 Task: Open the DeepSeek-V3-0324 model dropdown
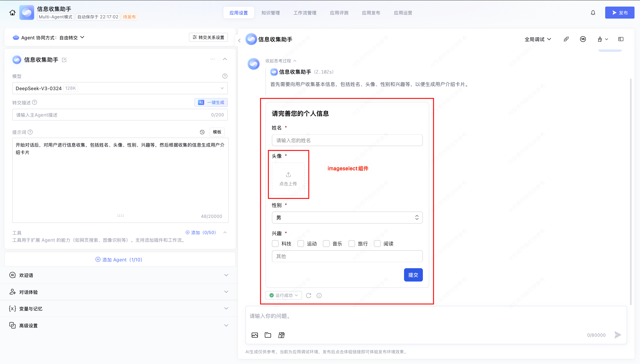pos(120,88)
